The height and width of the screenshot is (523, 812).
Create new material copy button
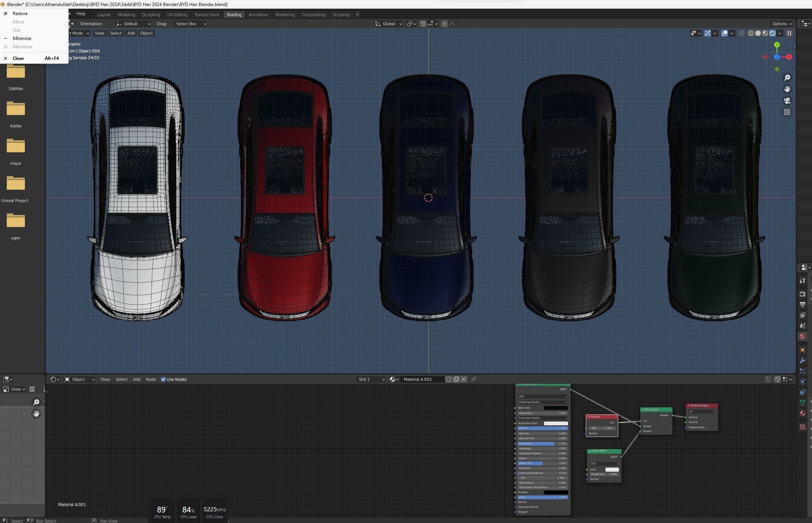pos(456,379)
